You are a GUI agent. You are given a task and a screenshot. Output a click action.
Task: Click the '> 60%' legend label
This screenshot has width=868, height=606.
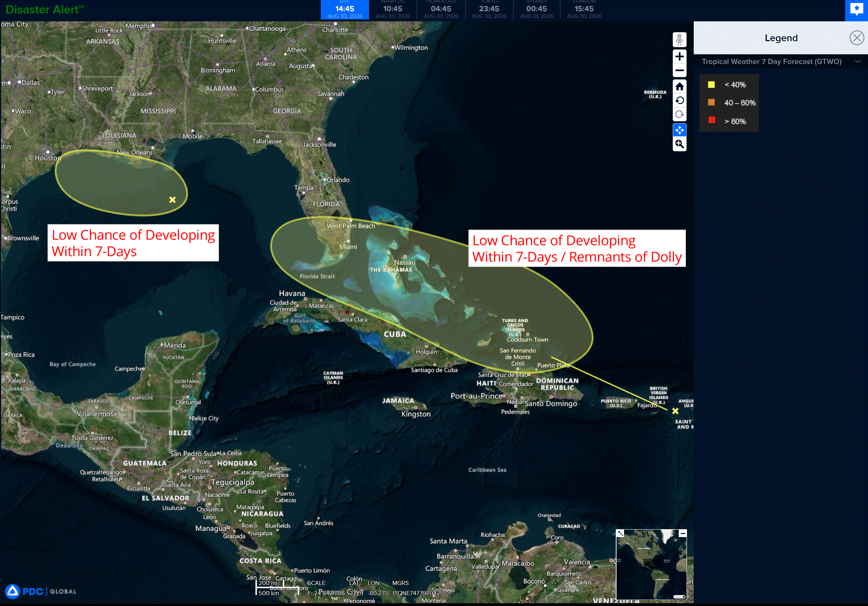click(735, 121)
